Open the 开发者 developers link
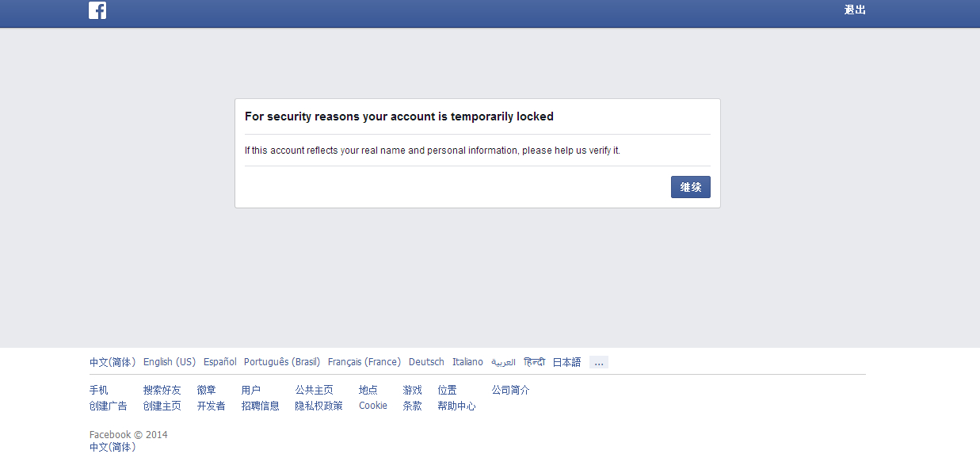 click(x=212, y=406)
